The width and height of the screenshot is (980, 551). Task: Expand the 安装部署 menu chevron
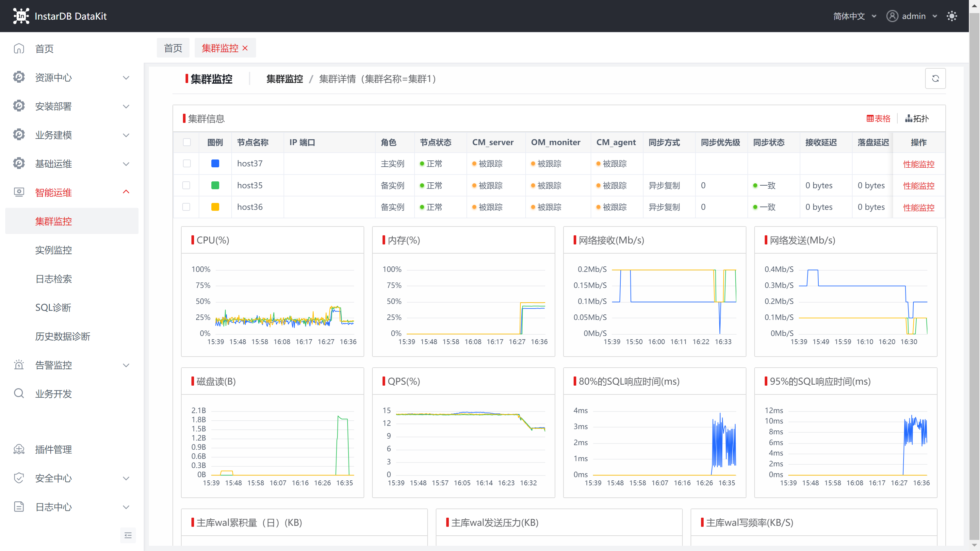pyautogui.click(x=126, y=107)
